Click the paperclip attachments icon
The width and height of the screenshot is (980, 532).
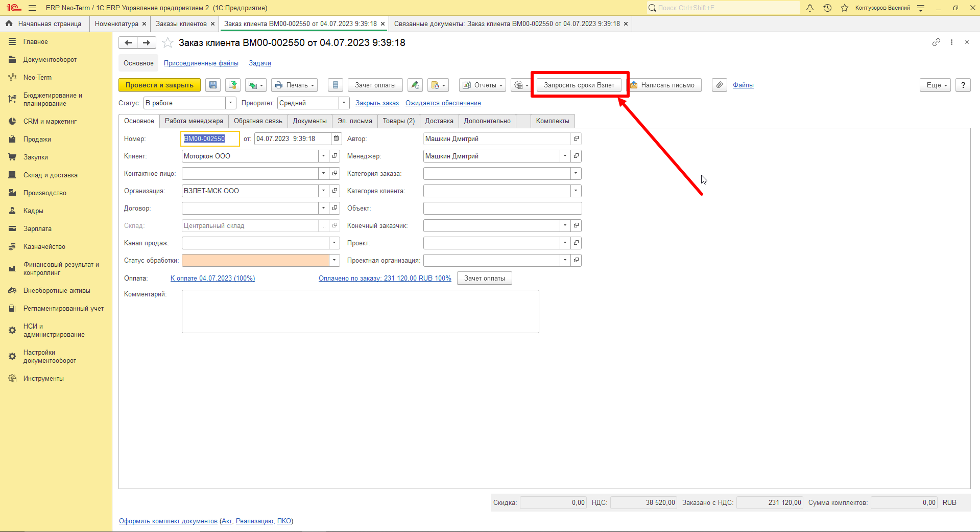coord(719,85)
